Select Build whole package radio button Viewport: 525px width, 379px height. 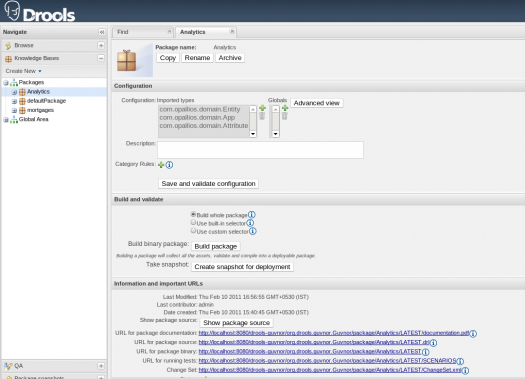pyautogui.click(x=193, y=214)
